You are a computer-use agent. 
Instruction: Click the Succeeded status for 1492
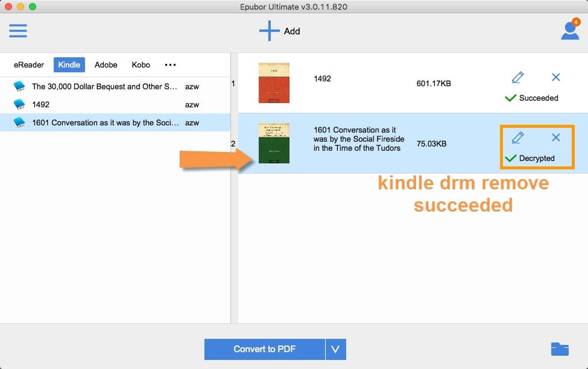pos(531,98)
